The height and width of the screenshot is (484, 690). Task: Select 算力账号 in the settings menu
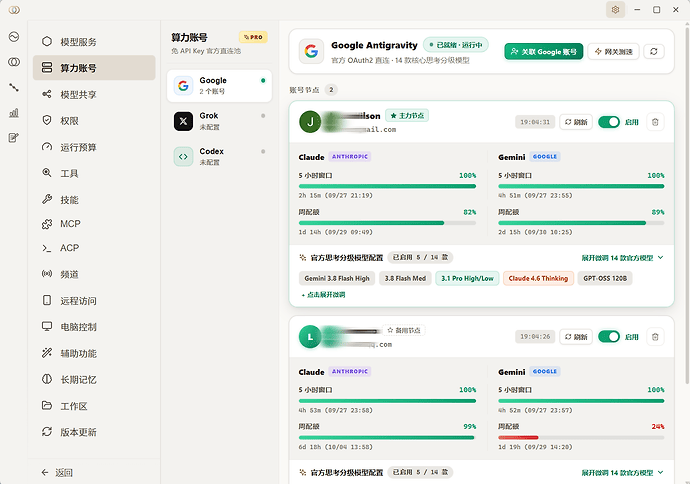(94, 68)
